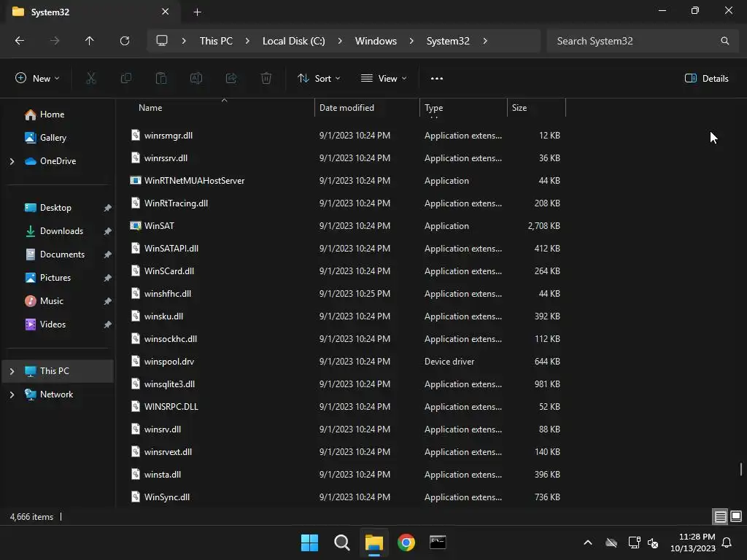
Task: Click the PC monitor icon in the address bar
Action: [162, 41]
